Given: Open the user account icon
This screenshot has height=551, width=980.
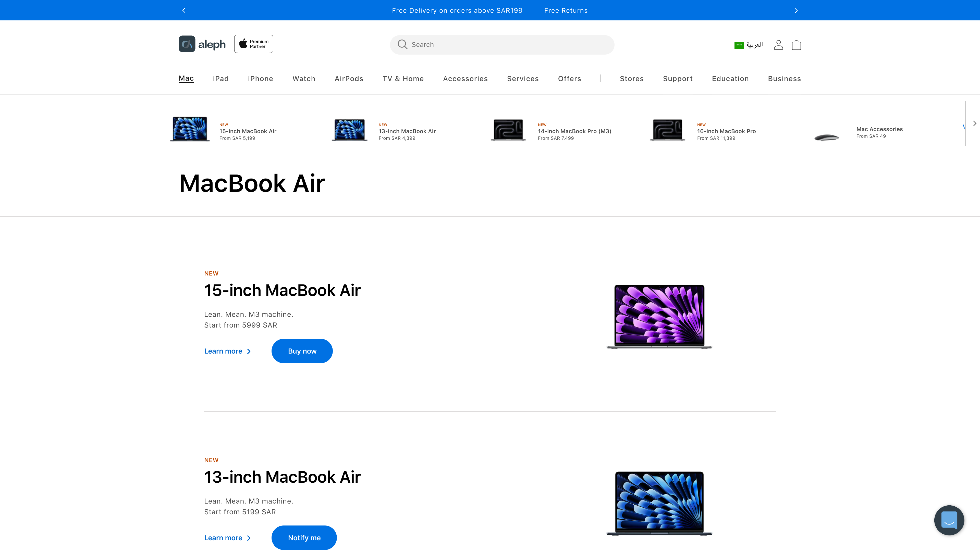Looking at the screenshot, I should (778, 45).
